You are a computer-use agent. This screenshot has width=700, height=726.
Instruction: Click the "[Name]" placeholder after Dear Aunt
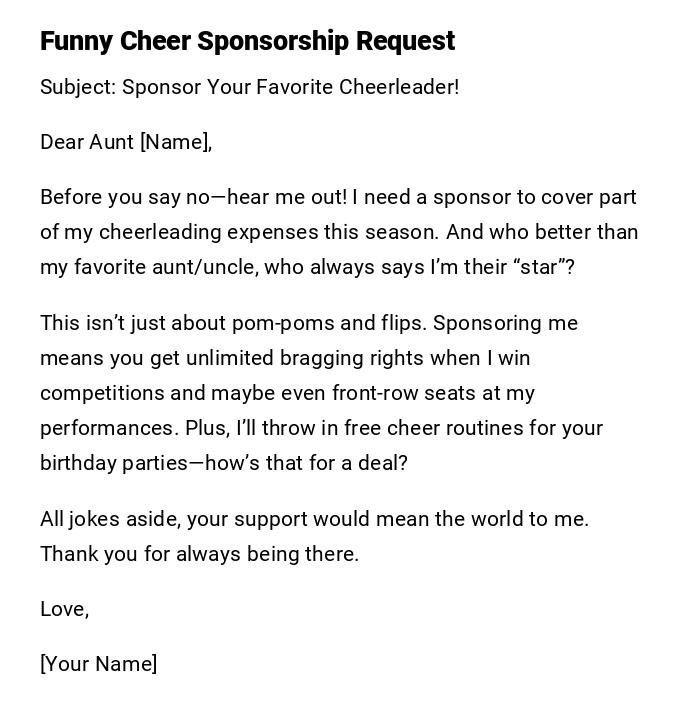point(176,142)
